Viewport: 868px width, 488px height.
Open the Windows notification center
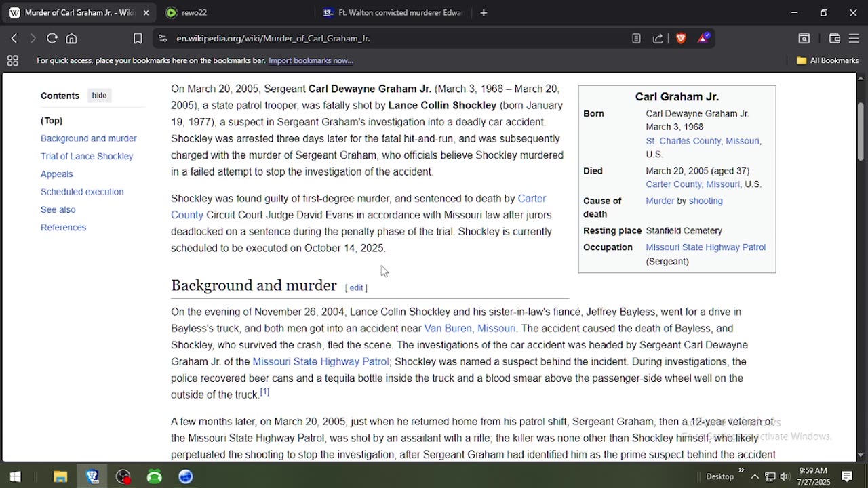(x=847, y=476)
